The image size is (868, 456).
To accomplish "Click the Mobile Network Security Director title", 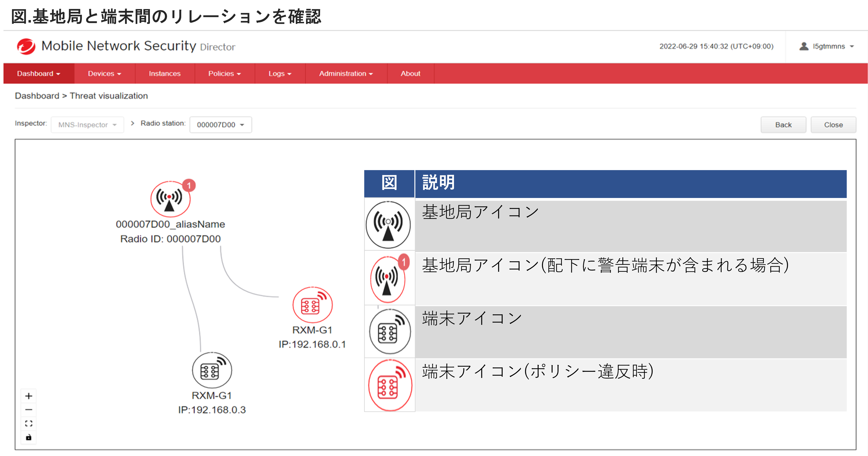I will (138, 46).
